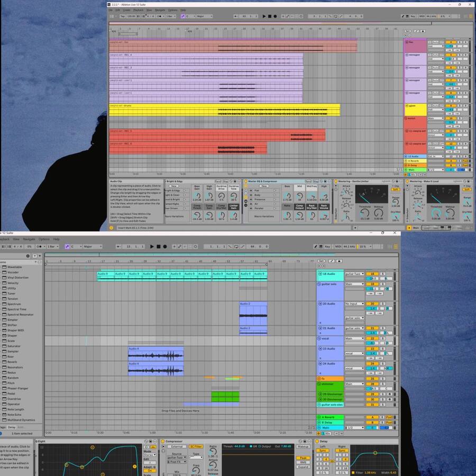
Task: Arm the 29 Glockenspiel track for recording
Action: point(389,395)
